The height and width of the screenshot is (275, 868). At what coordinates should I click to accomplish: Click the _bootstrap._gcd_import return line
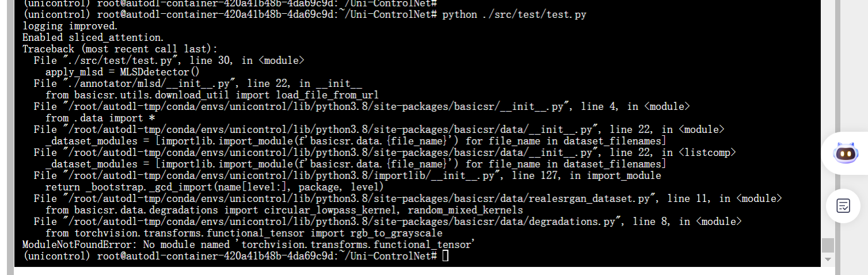click(x=214, y=187)
